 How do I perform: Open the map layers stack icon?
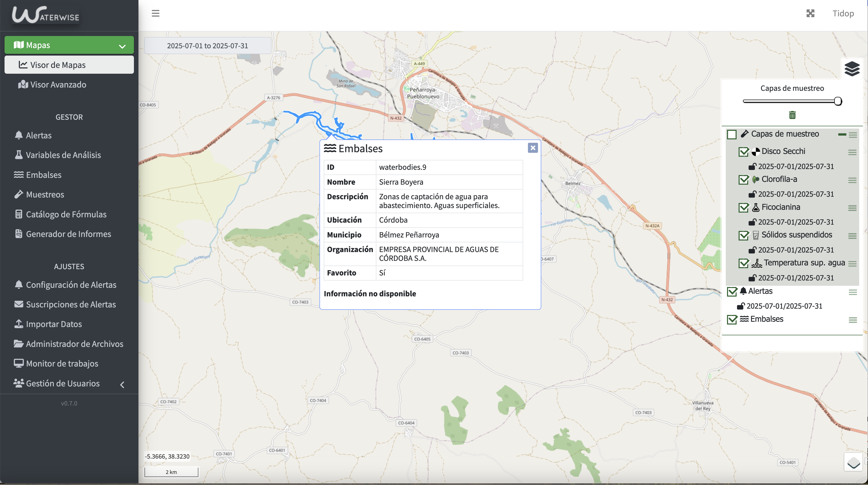tap(852, 69)
